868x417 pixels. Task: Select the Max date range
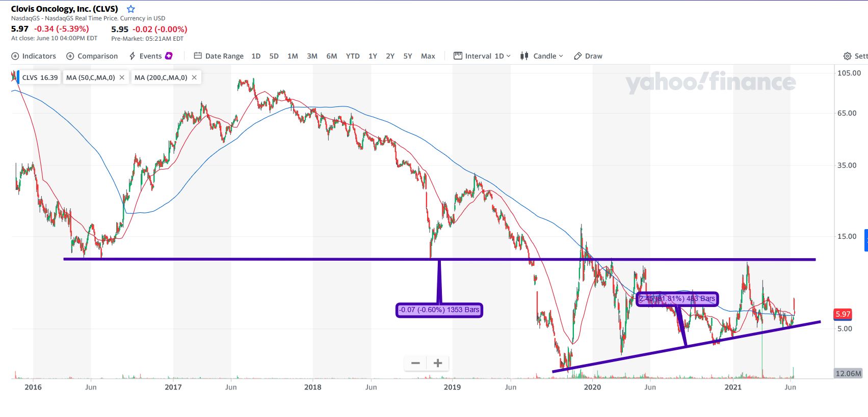pyautogui.click(x=428, y=56)
